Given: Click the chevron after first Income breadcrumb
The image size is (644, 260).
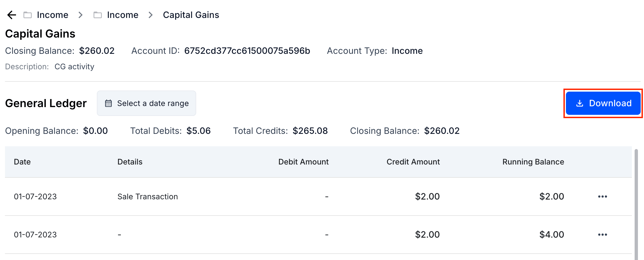Looking at the screenshot, I should [x=80, y=15].
